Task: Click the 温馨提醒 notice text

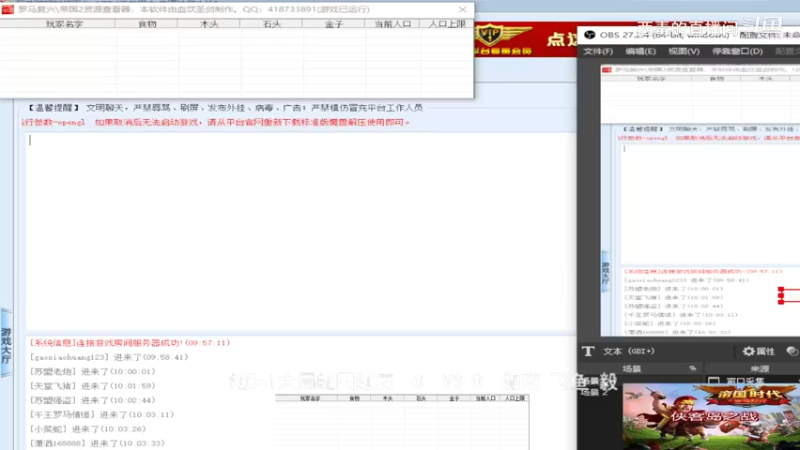Action: [x=224, y=108]
